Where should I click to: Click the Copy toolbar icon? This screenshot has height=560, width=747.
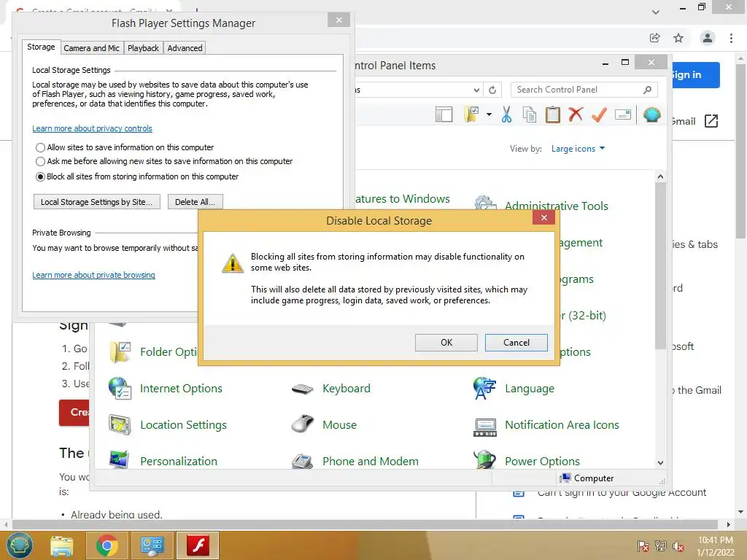tap(530, 114)
